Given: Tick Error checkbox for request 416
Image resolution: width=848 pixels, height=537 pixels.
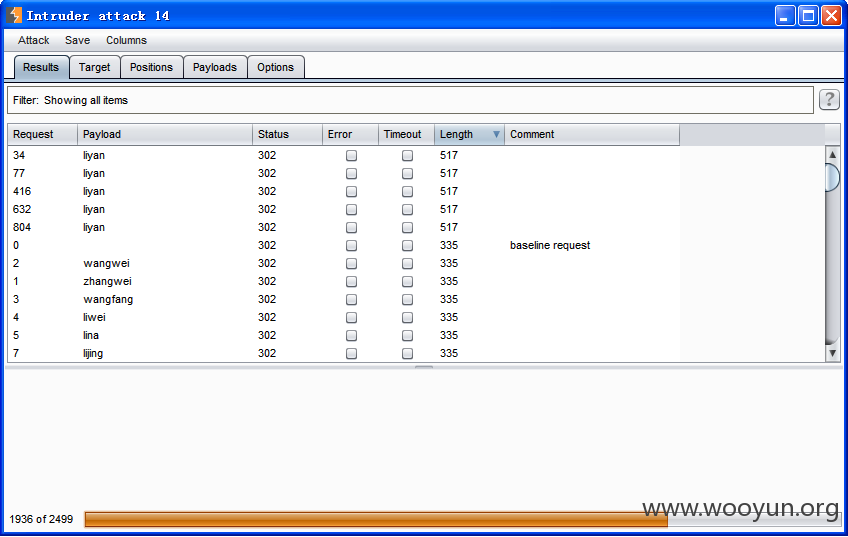Looking at the screenshot, I should tap(351, 191).
